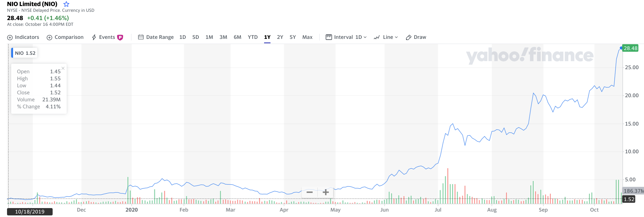644x217 pixels.
Task: Click the NIO Limited (NIO) title
Action: [x=32, y=4]
